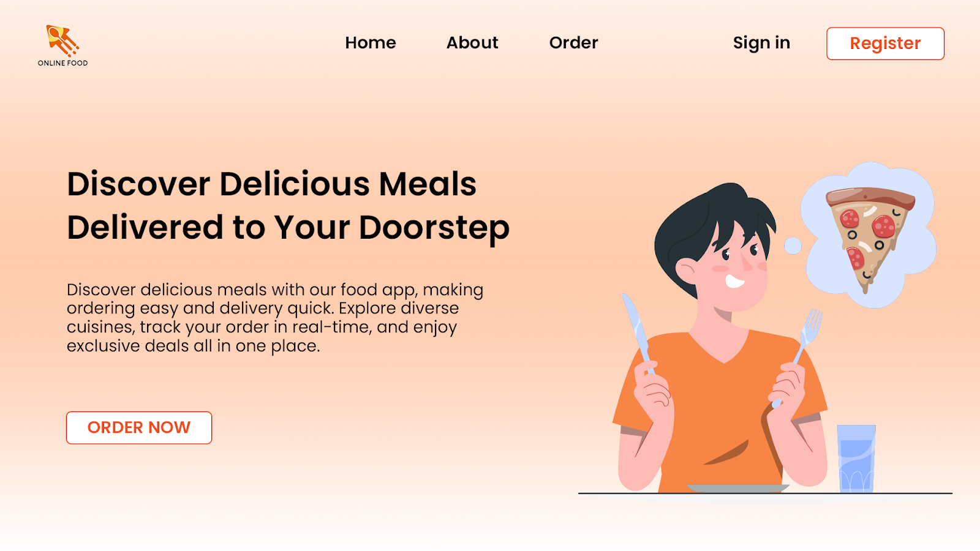The width and height of the screenshot is (980, 551).
Task: Click the knife in the boy's hand
Action: (637, 334)
